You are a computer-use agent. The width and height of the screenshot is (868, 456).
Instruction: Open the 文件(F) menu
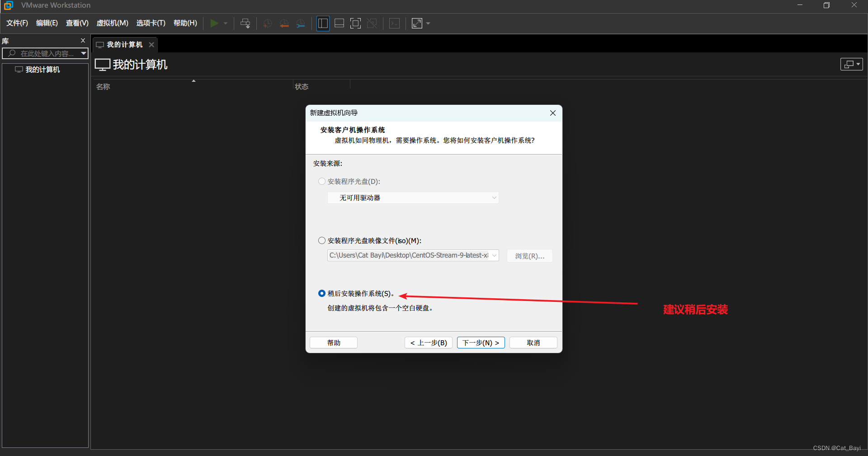coord(17,23)
